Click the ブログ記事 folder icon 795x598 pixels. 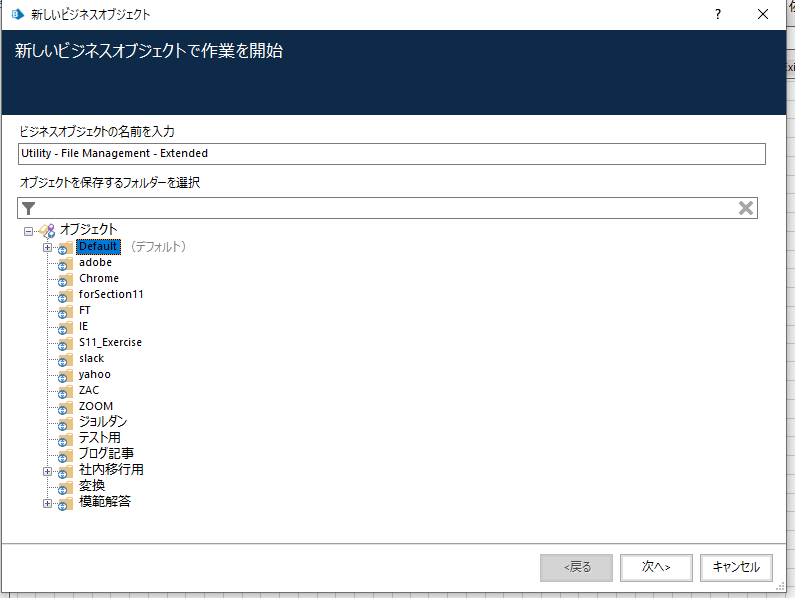(x=65, y=455)
